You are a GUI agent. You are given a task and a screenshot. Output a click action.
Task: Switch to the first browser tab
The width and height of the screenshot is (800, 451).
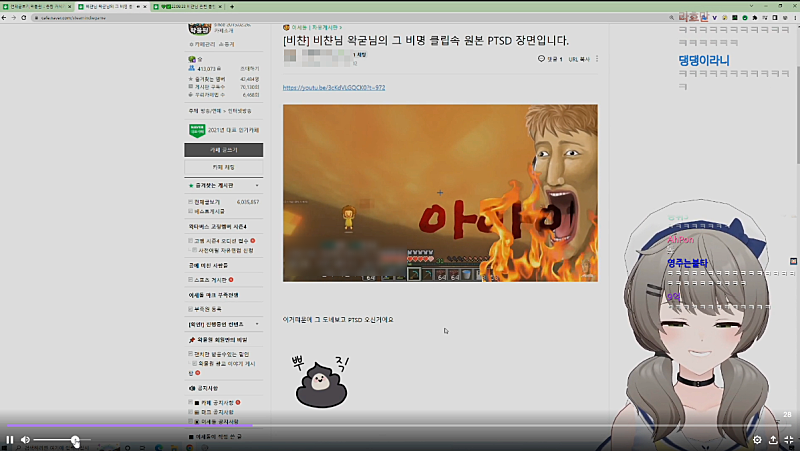click(37, 7)
